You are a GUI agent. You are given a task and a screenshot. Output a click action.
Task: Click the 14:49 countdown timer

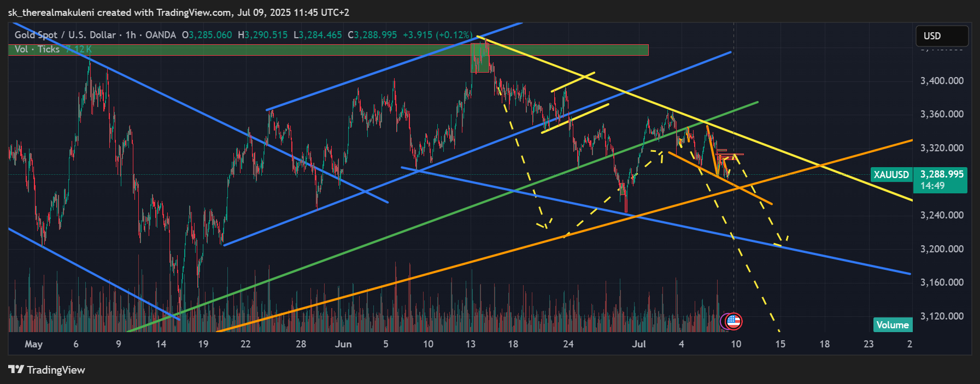click(932, 186)
